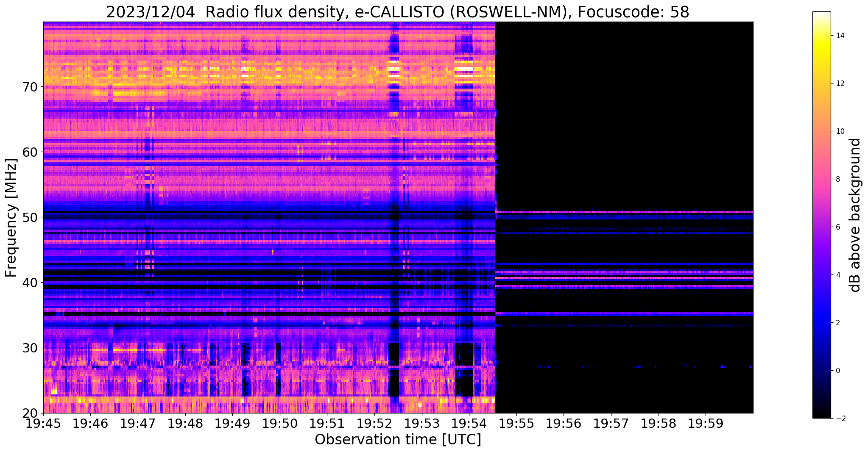
Task: Click the 'Observation time [UTC]' x-axis label
Action: tap(398, 440)
